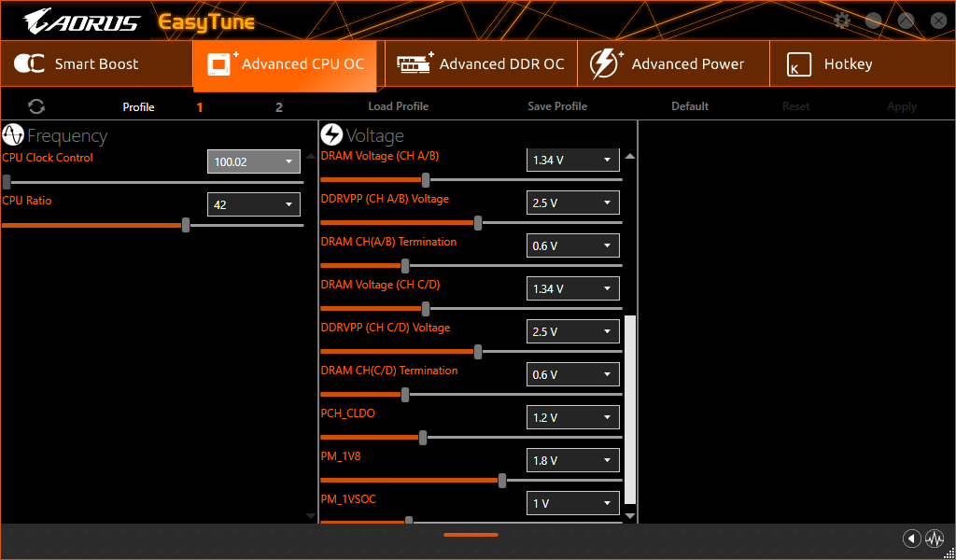The height and width of the screenshot is (560, 956).
Task: Open PM_1VSOC voltage dropdown
Action: (572, 503)
